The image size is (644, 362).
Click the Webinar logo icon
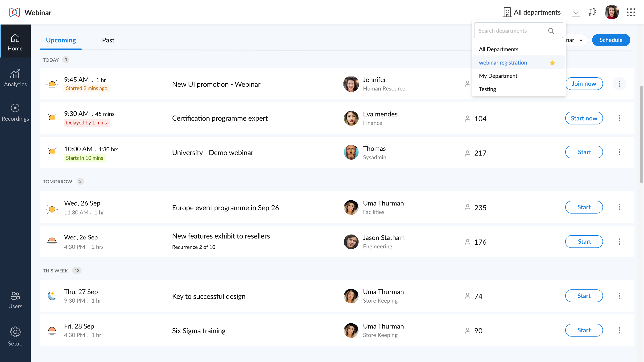tap(15, 12)
